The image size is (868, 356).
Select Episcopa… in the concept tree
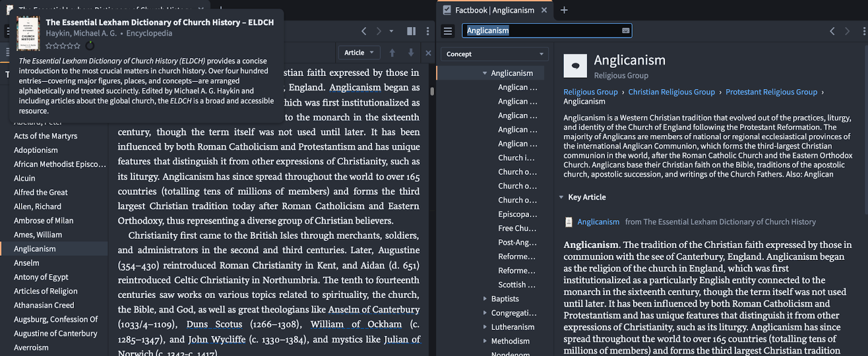(518, 214)
